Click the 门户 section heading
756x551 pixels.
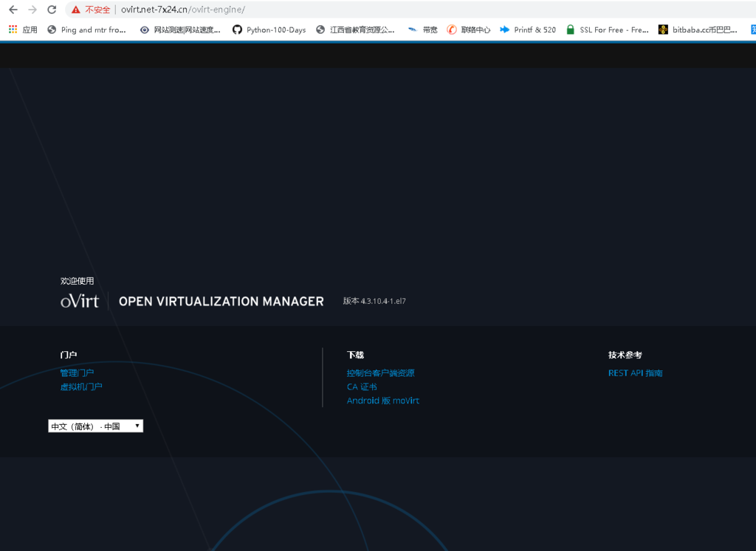tap(69, 355)
